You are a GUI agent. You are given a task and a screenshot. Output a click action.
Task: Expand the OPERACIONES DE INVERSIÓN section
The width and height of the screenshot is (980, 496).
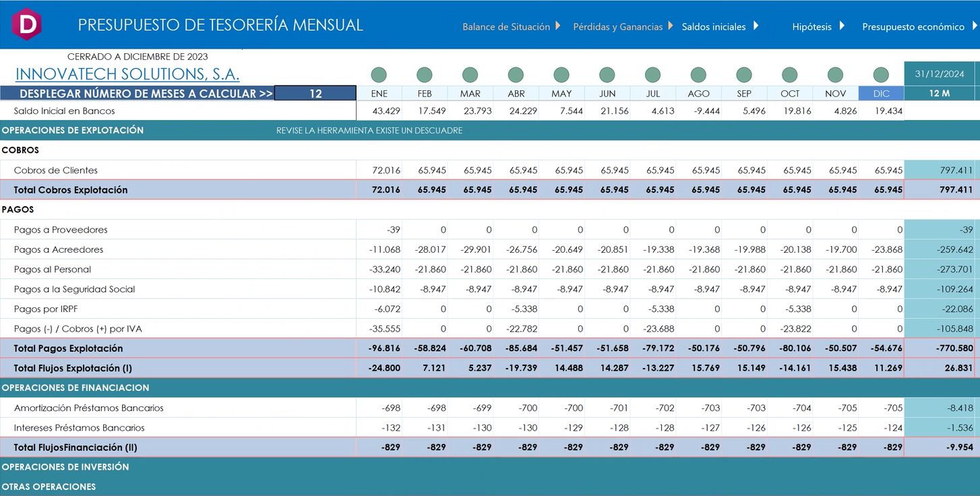tap(65, 466)
